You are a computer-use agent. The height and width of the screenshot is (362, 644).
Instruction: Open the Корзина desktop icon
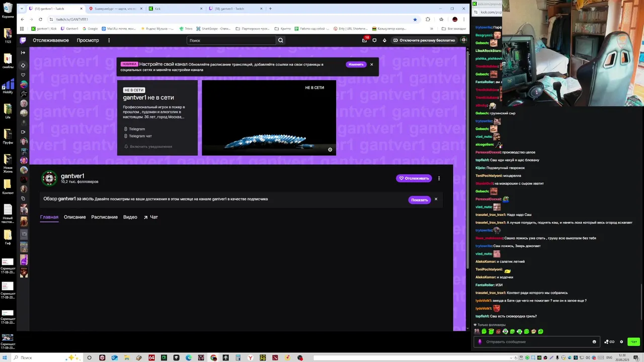8,10
